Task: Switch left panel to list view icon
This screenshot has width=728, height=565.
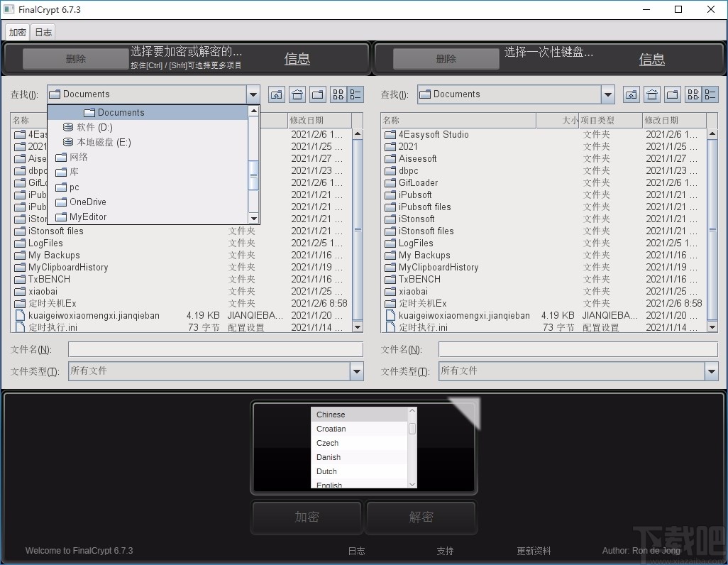Action: [357, 94]
